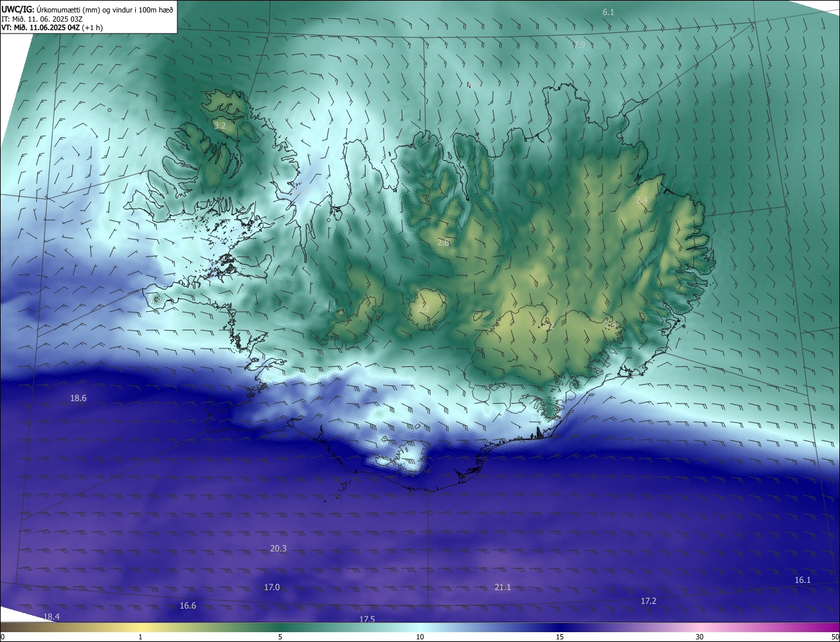Click the 21.1 value label

tap(503, 588)
